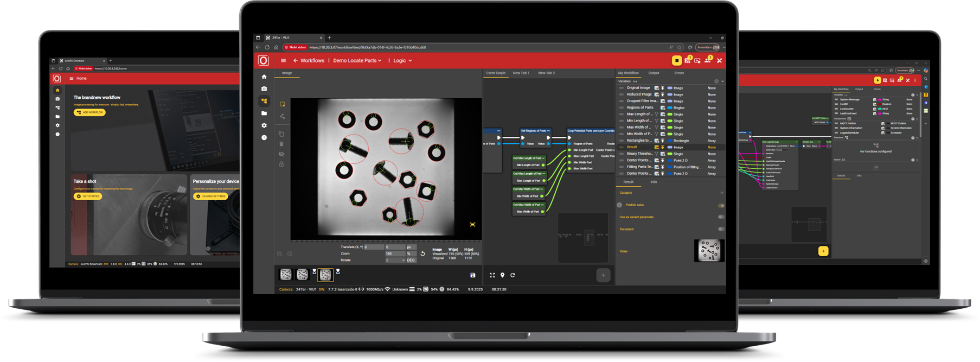
Task: Switch to the Output tab
Action: click(654, 73)
